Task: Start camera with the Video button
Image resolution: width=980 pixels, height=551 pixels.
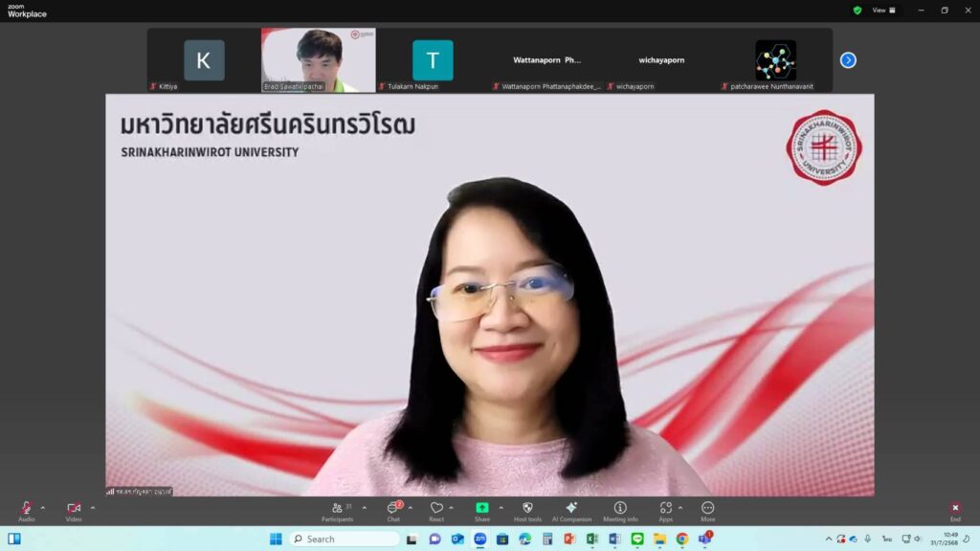Action: [74, 511]
